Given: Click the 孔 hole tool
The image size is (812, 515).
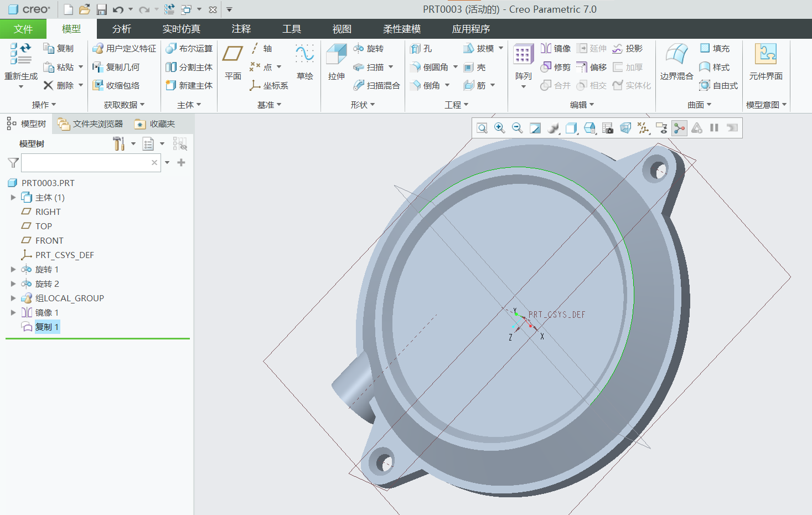Looking at the screenshot, I should point(422,49).
